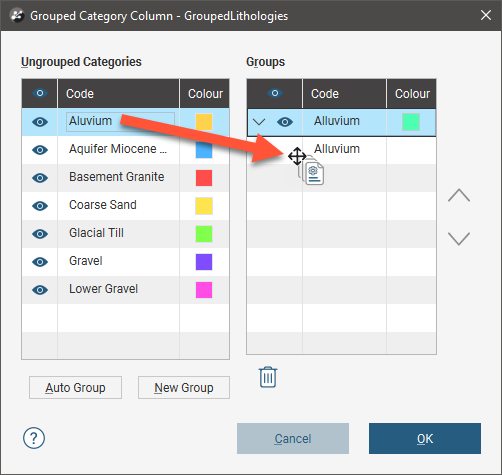The image size is (502, 475).
Task: Move selected group up with the up arrow
Action: tap(459, 195)
